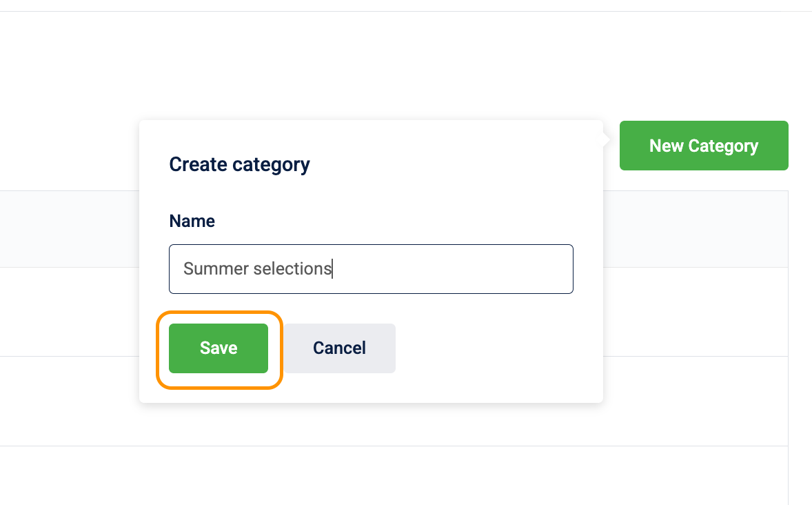Image resolution: width=812 pixels, height=505 pixels.
Task: Cancel the category creation
Action: [x=339, y=348]
